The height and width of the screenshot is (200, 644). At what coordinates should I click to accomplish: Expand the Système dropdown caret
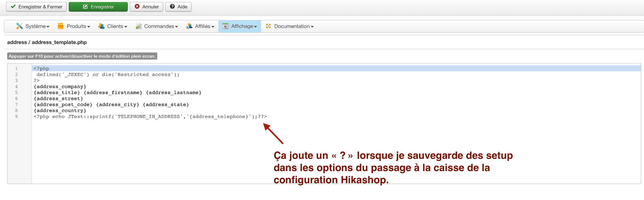(x=48, y=27)
